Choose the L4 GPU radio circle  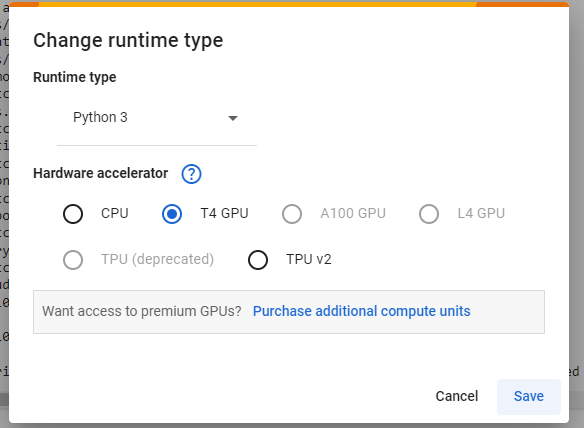pos(429,214)
